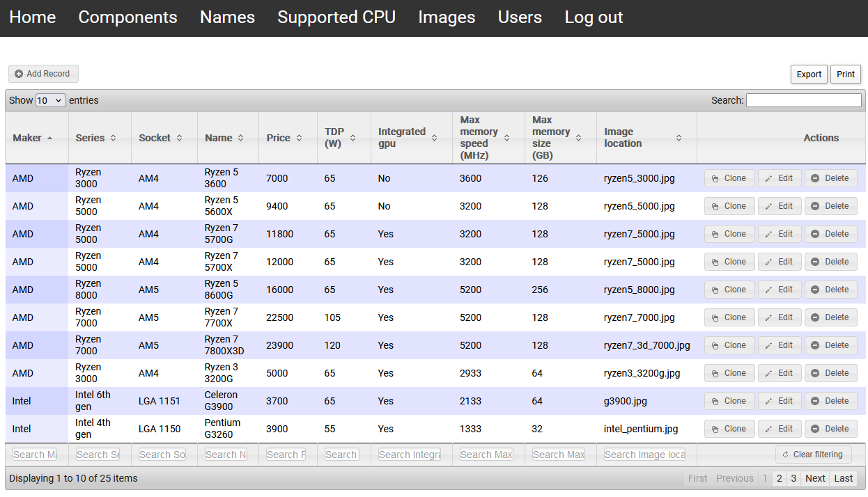Sort by Name column icon
The height and width of the screenshot is (497, 868).
coord(240,138)
